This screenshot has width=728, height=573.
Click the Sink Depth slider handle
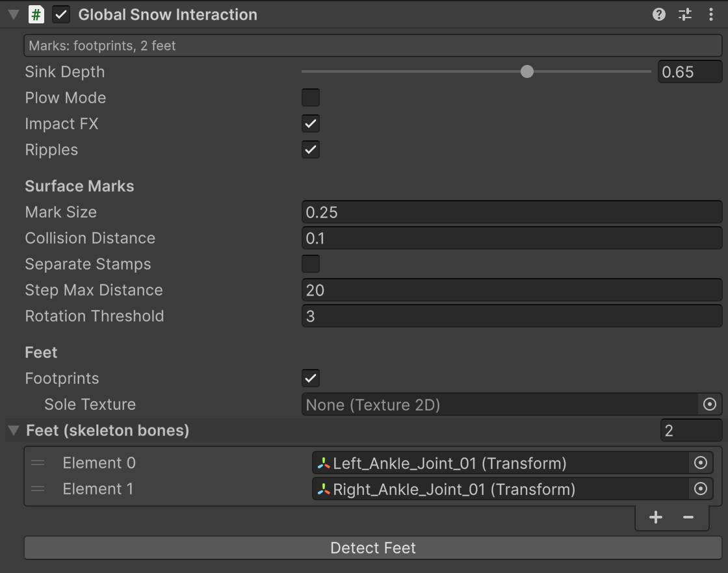point(527,71)
